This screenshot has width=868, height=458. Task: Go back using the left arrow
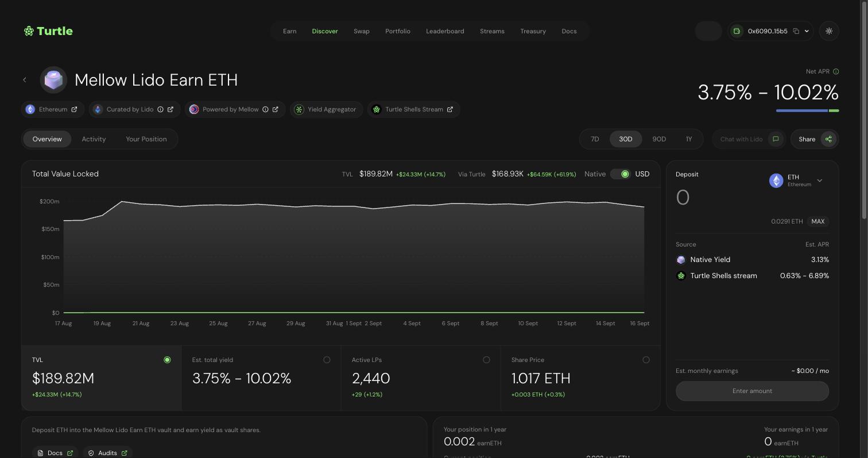(25, 80)
